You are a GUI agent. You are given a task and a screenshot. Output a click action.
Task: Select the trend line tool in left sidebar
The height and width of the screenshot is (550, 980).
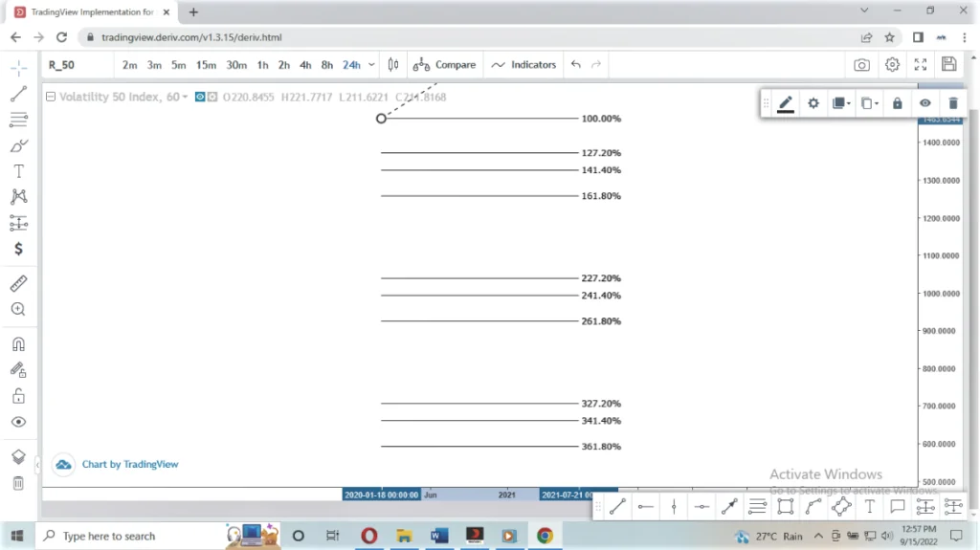tap(19, 94)
